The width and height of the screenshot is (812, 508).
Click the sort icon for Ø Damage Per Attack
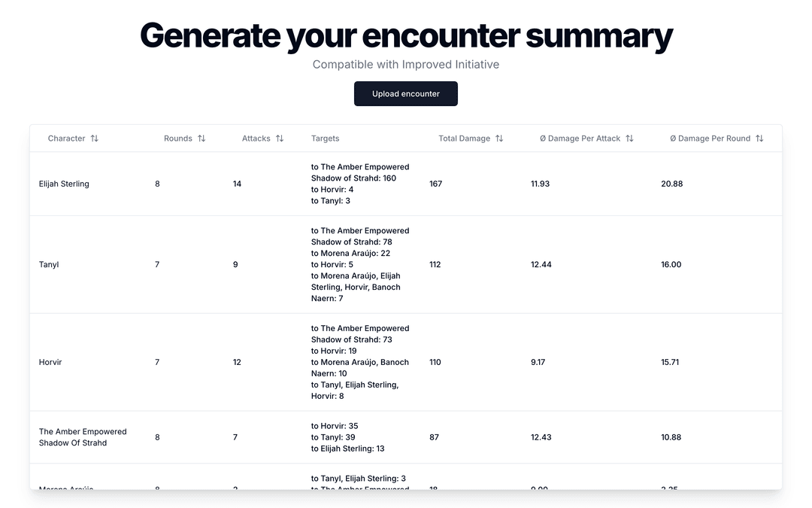tap(630, 138)
